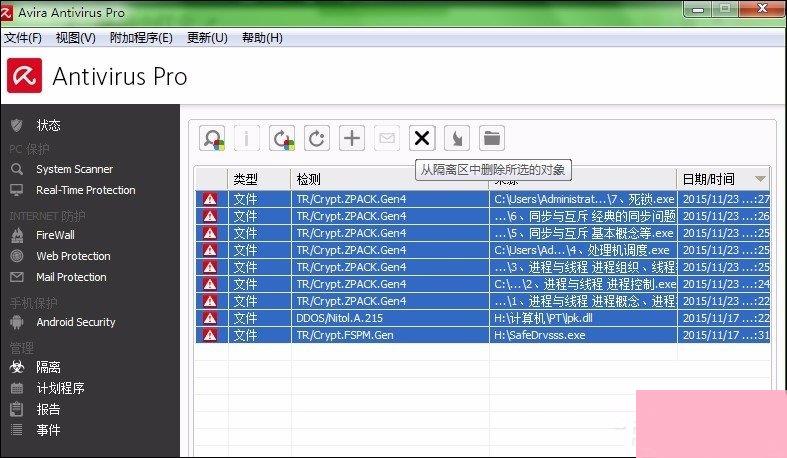Click the clipboard icon beside 报告

17,409
